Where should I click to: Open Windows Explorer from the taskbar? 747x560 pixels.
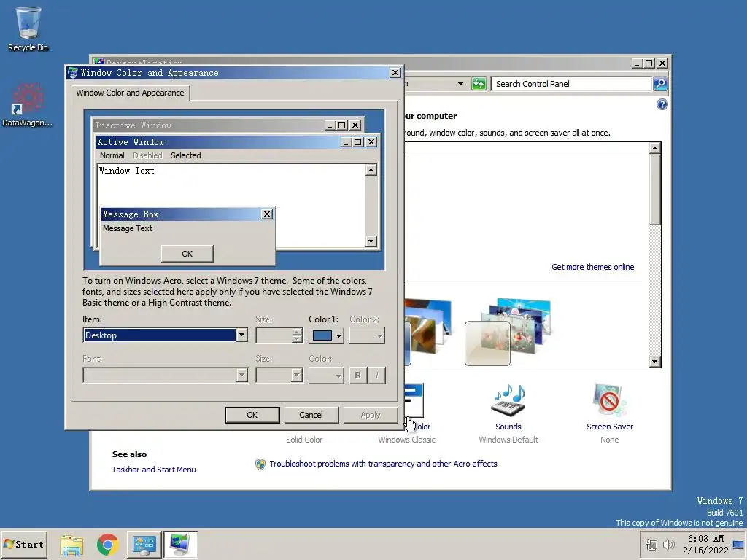[71, 544]
